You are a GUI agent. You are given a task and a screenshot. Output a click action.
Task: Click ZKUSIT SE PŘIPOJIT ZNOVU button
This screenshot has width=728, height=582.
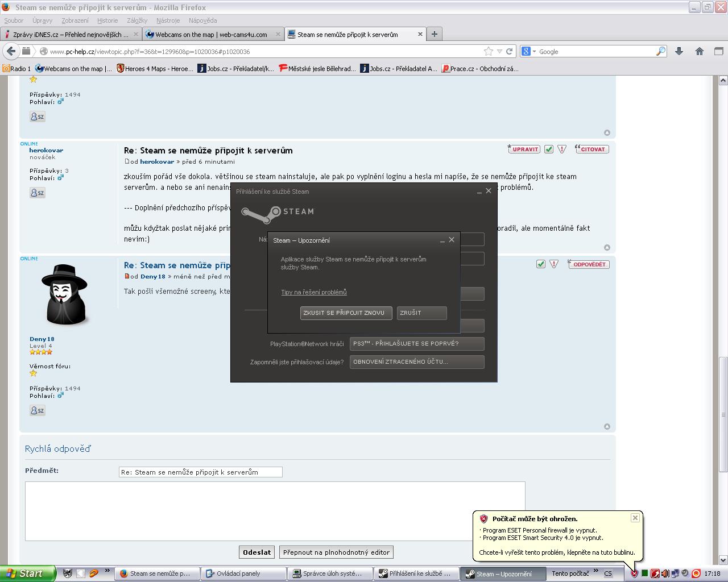pos(346,313)
